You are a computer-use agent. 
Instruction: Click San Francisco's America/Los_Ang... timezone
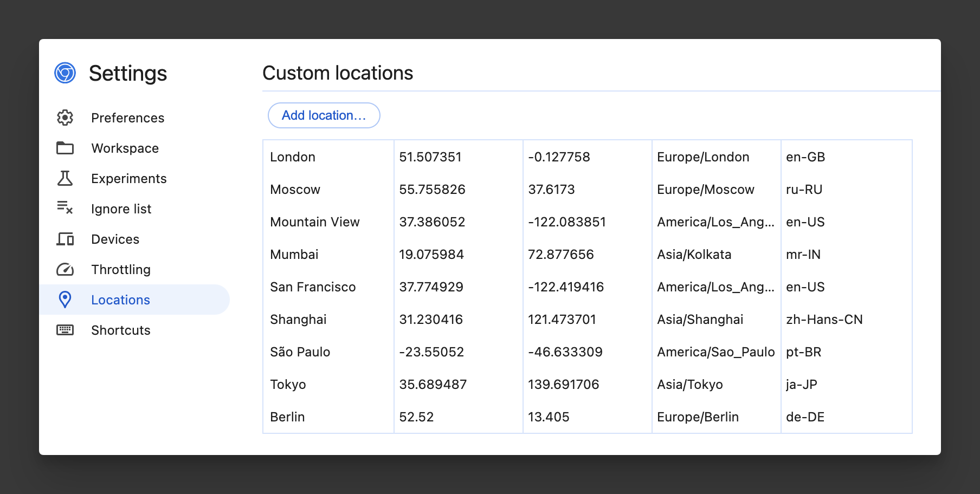coord(715,287)
